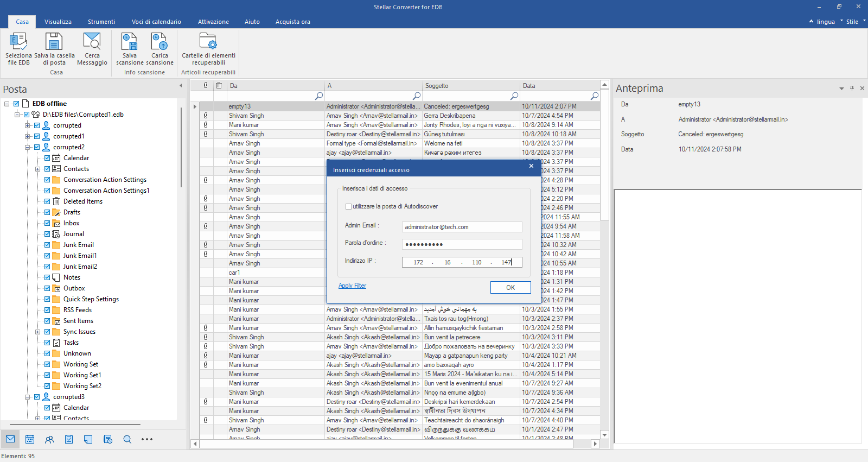Uncheck the Inbox folder checkbox
Image resolution: width=868 pixels, height=462 pixels.
[x=47, y=223]
